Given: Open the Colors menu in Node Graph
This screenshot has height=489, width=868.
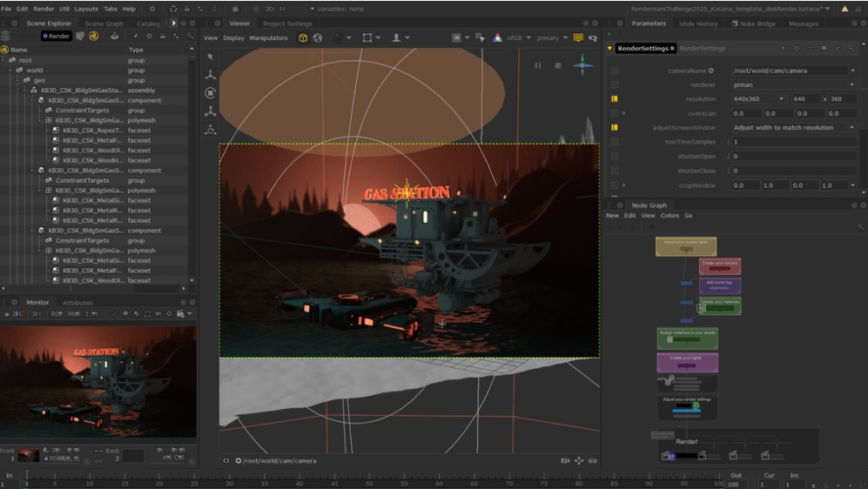Looking at the screenshot, I should [670, 216].
